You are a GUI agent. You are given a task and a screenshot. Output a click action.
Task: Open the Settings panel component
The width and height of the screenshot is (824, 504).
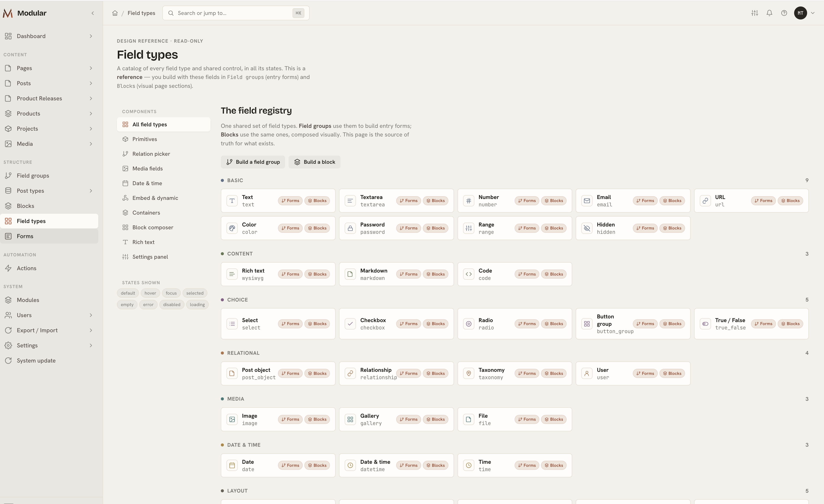click(163, 257)
